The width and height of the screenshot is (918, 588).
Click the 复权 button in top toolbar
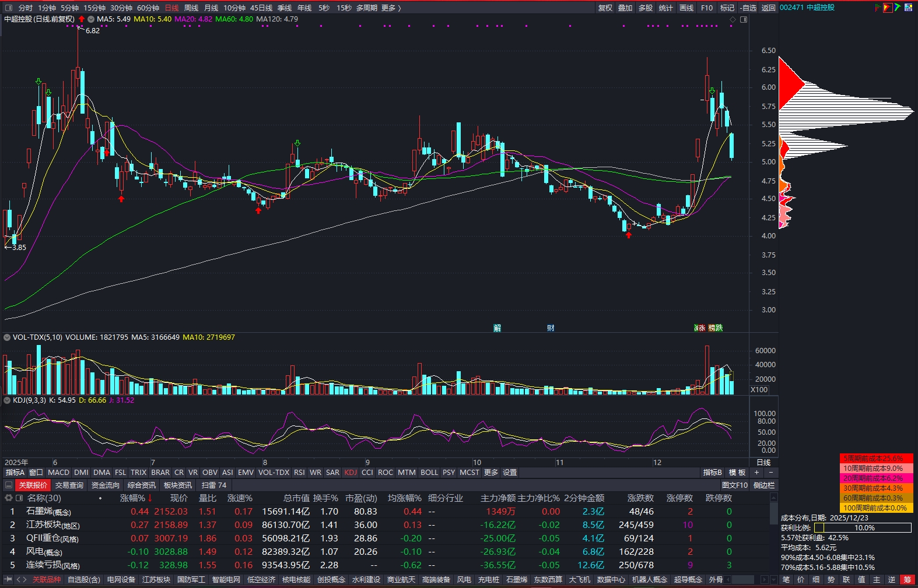click(605, 8)
